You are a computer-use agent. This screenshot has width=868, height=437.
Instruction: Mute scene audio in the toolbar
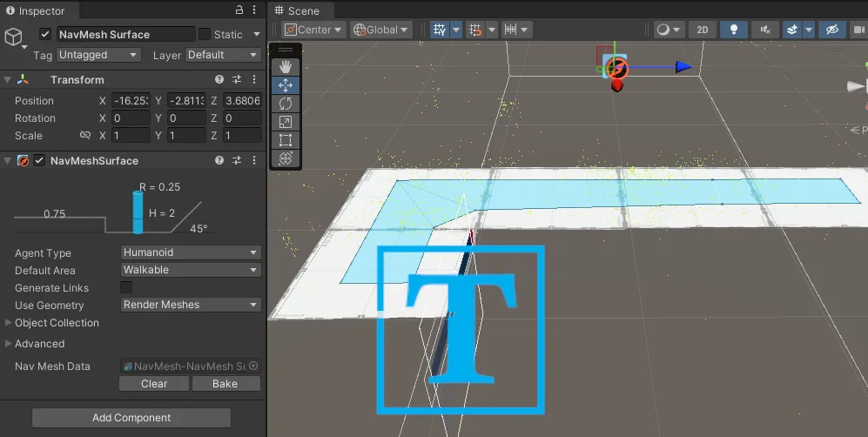coord(765,30)
